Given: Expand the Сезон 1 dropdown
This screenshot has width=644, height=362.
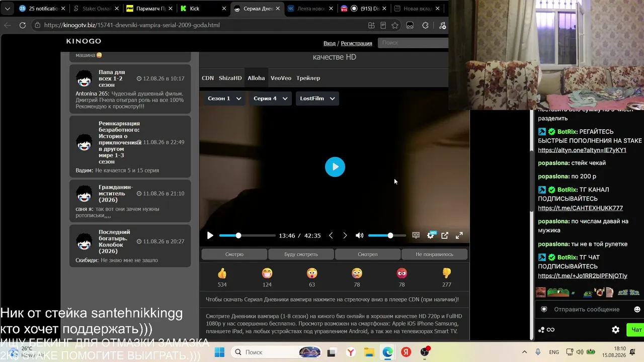Looking at the screenshot, I should [x=224, y=99].
